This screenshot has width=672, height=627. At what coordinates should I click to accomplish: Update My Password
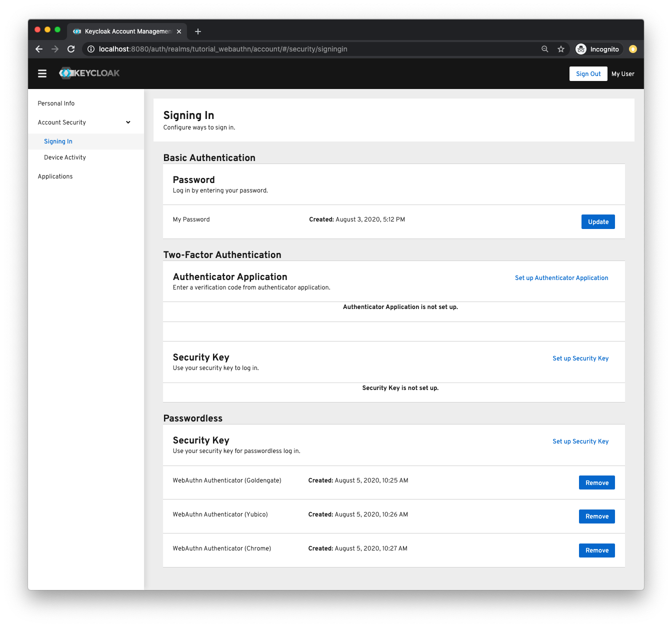tap(598, 222)
